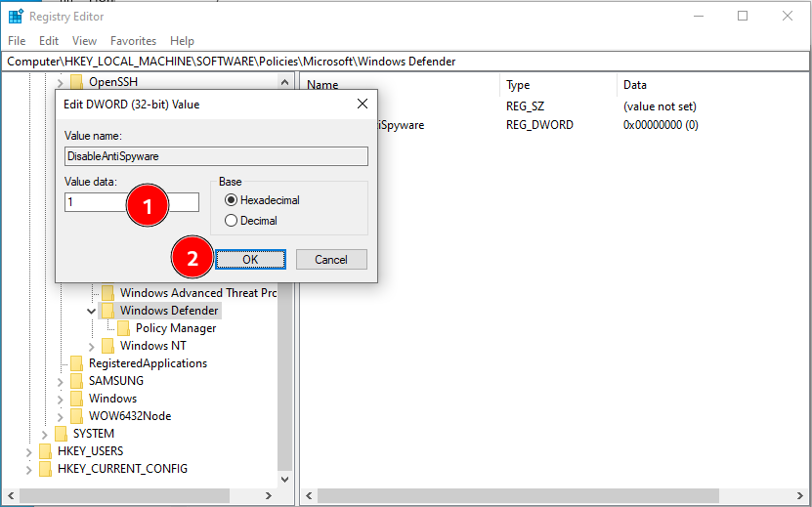Open the Edit menu
Image resolution: width=812 pixels, height=507 pixels.
49,41
